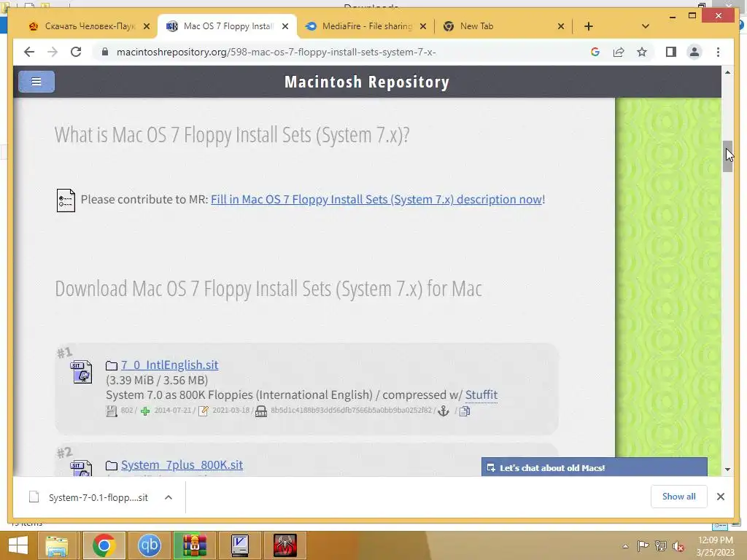Viewport: 747px width, 560px height.
Task: Open WinRAR from taskbar
Action: pos(194,545)
